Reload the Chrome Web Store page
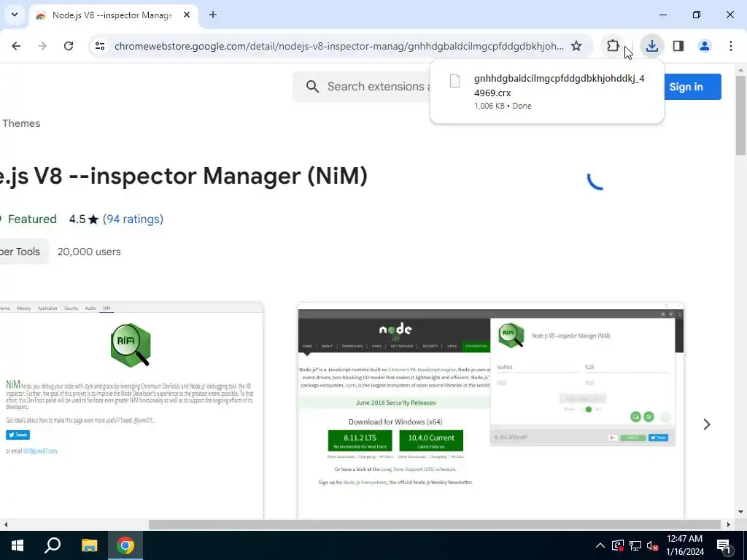This screenshot has width=747, height=560. tap(69, 46)
